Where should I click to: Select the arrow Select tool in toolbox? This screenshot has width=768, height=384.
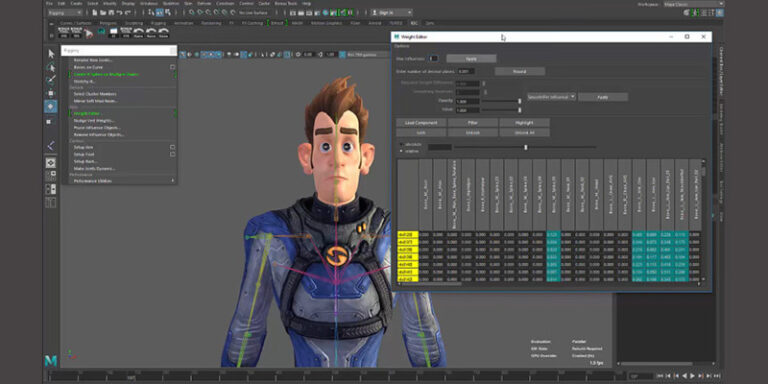[51, 54]
